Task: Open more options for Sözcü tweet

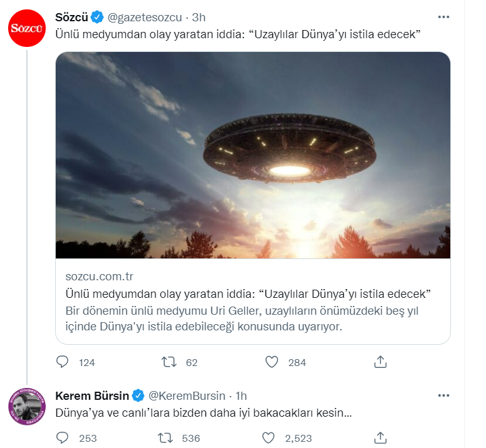Action: pos(443,17)
